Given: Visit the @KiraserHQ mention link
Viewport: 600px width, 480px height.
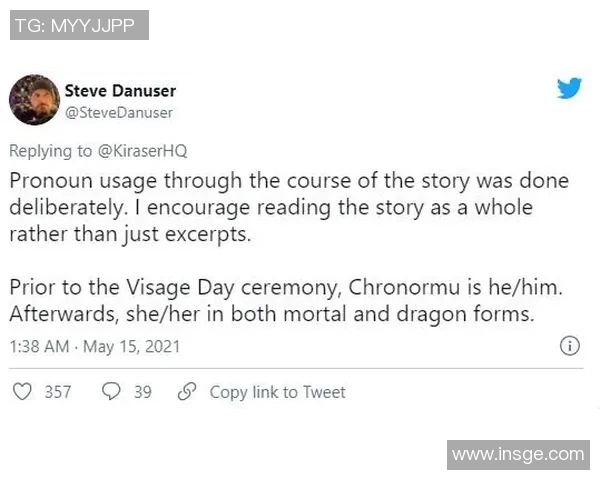Looking at the screenshot, I should 145,151.
